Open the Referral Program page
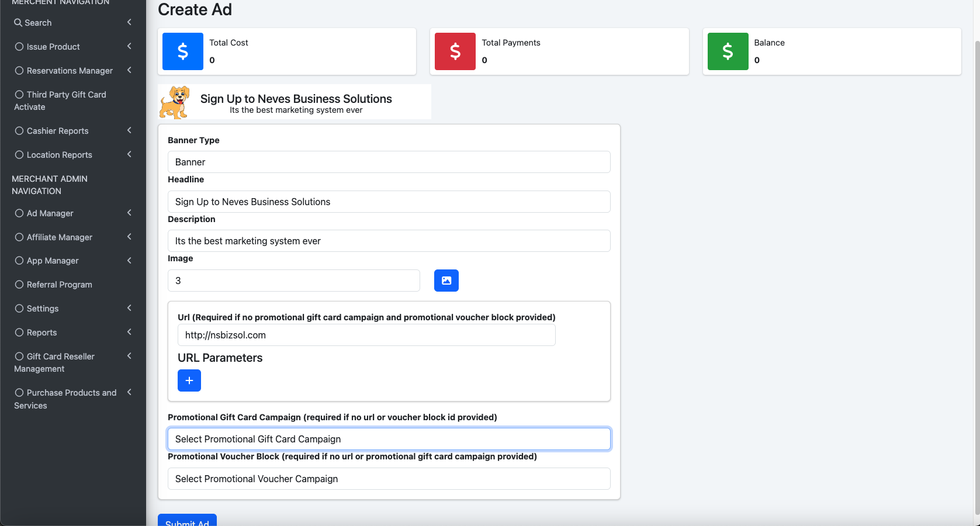Image resolution: width=980 pixels, height=526 pixels. click(x=73, y=285)
